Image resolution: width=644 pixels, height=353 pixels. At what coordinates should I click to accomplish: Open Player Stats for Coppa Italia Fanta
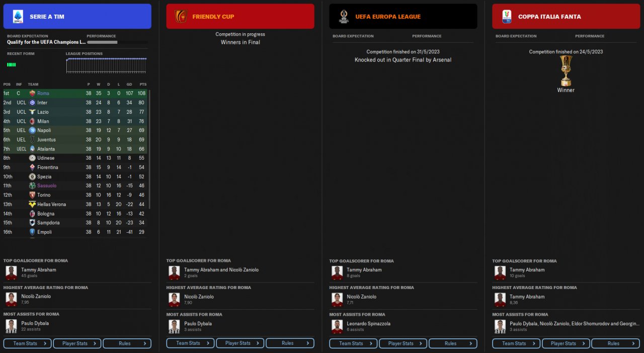tap(566, 343)
